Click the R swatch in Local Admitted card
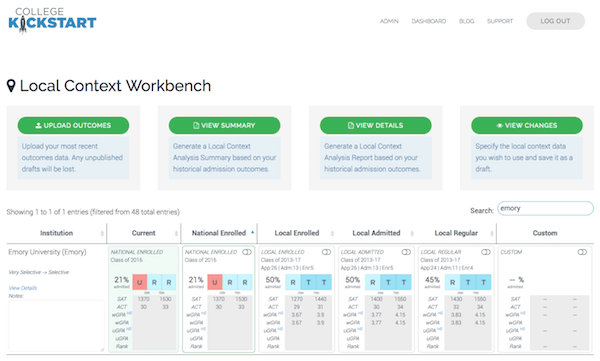The width and height of the screenshot is (600, 361). coord(373,282)
